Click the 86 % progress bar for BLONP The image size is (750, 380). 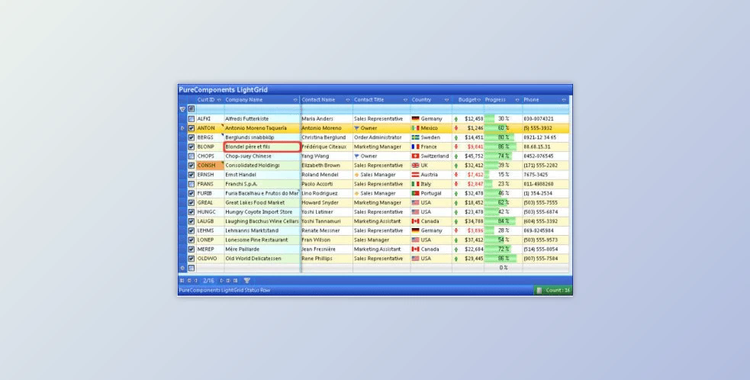point(503,147)
